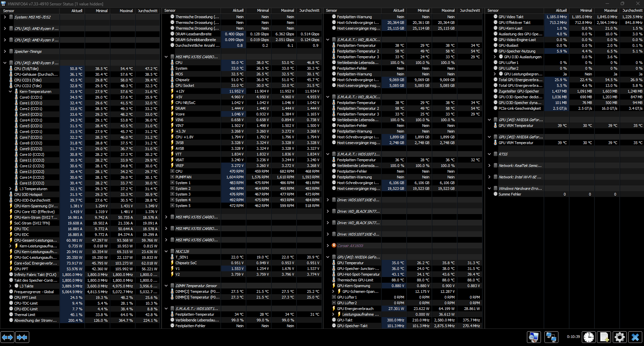Click the expand-panels left-right arrows button
This screenshot has height=346, width=644.
click(x=7, y=337)
